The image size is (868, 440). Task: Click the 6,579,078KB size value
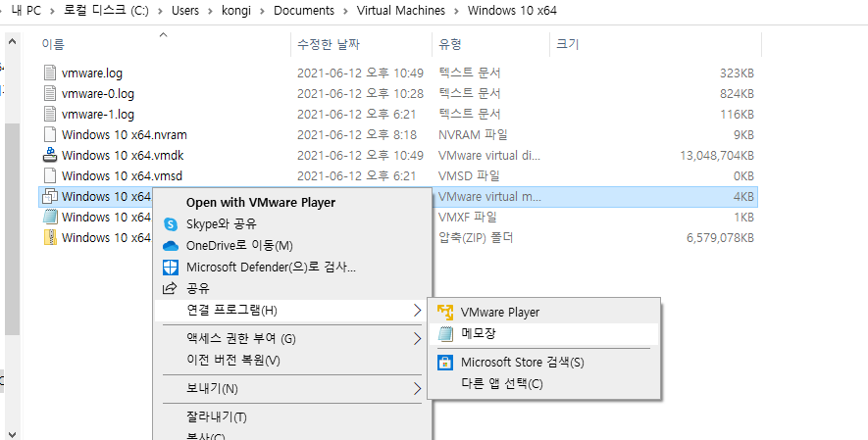(720, 238)
